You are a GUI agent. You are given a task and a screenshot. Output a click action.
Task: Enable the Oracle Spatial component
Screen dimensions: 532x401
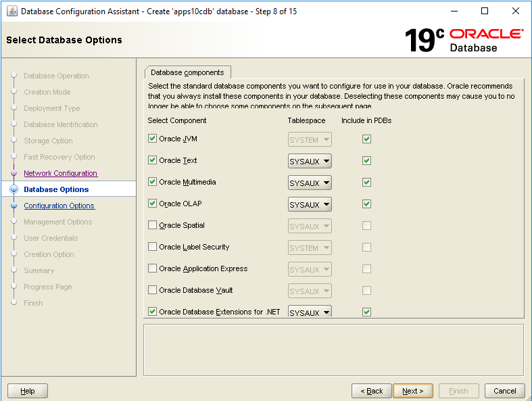click(x=152, y=225)
